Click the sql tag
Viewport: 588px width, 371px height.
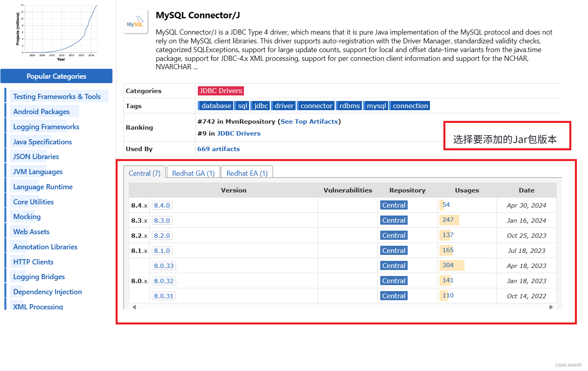242,106
